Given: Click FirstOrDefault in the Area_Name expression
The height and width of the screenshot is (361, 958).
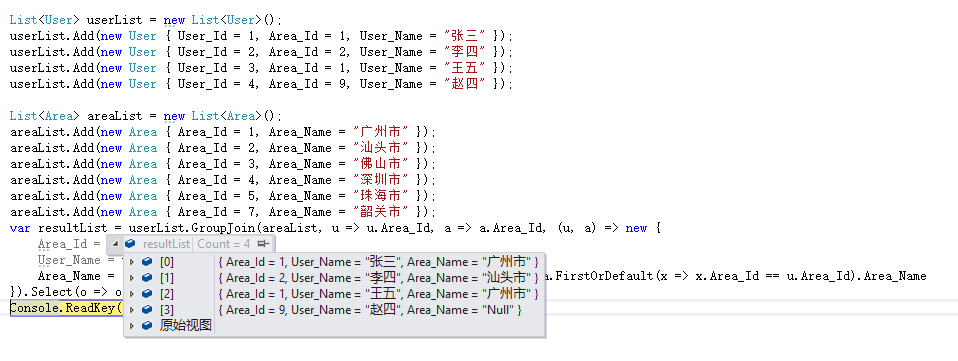Looking at the screenshot, I should click(602, 276).
